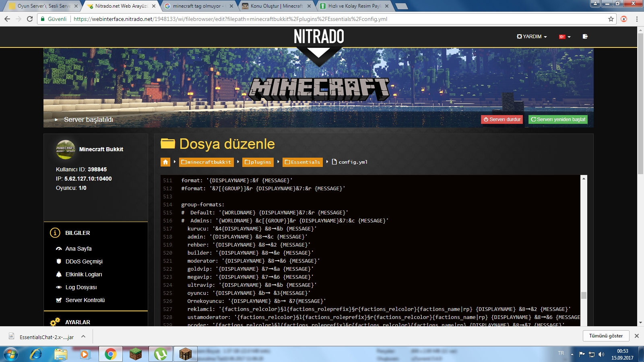The image size is (644, 362).
Task: Click the logout icon beside the flag
Action: pyautogui.click(x=585, y=37)
